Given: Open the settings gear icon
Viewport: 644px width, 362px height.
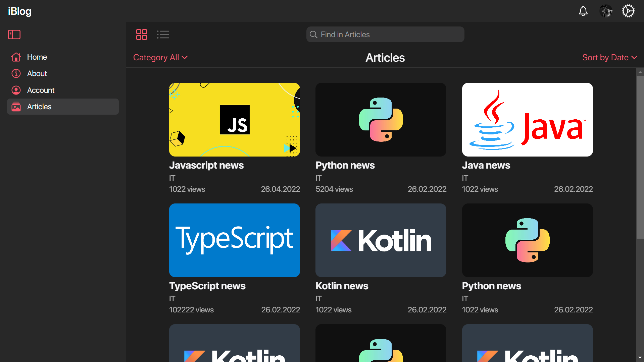Looking at the screenshot, I should tap(628, 11).
